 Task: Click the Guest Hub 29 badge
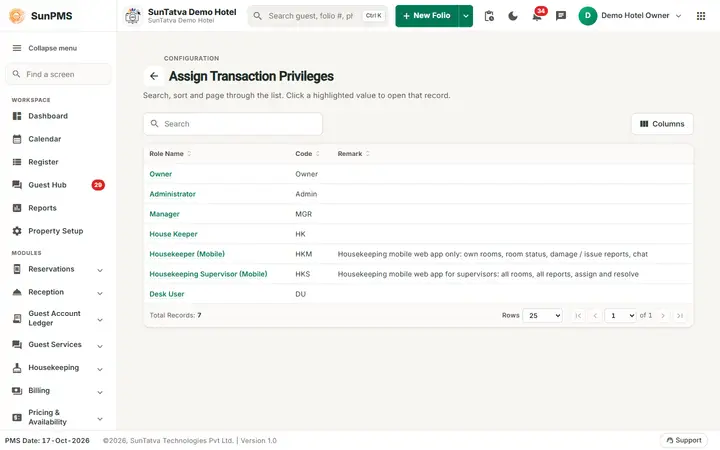pyautogui.click(x=98, y=185)
